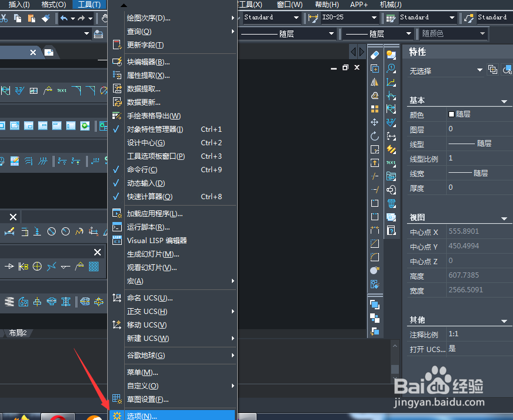Select the Erase (eraser) tool
This screenshot has width=513, height=420.
point(375,54)
